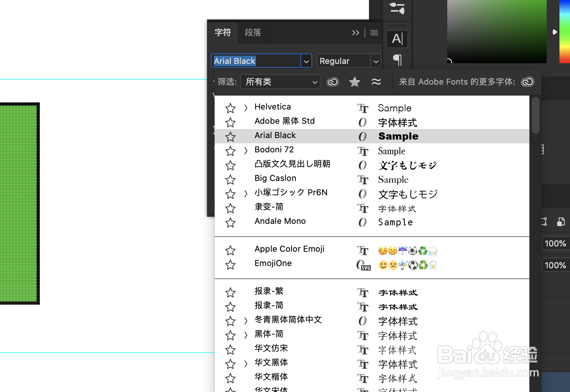570x392 pixels.
Task: Click the font list scrollbar thumb
Action: click(535, 115)
